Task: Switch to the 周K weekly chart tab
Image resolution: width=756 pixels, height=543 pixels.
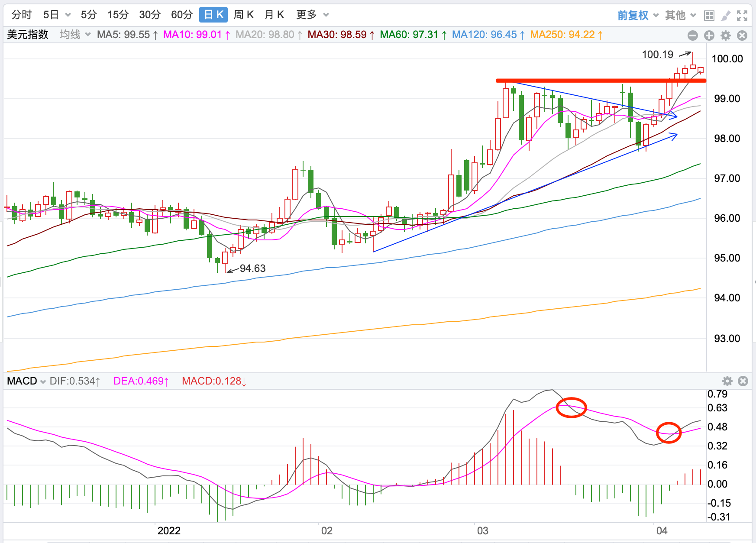Action: tap(243, 15)
